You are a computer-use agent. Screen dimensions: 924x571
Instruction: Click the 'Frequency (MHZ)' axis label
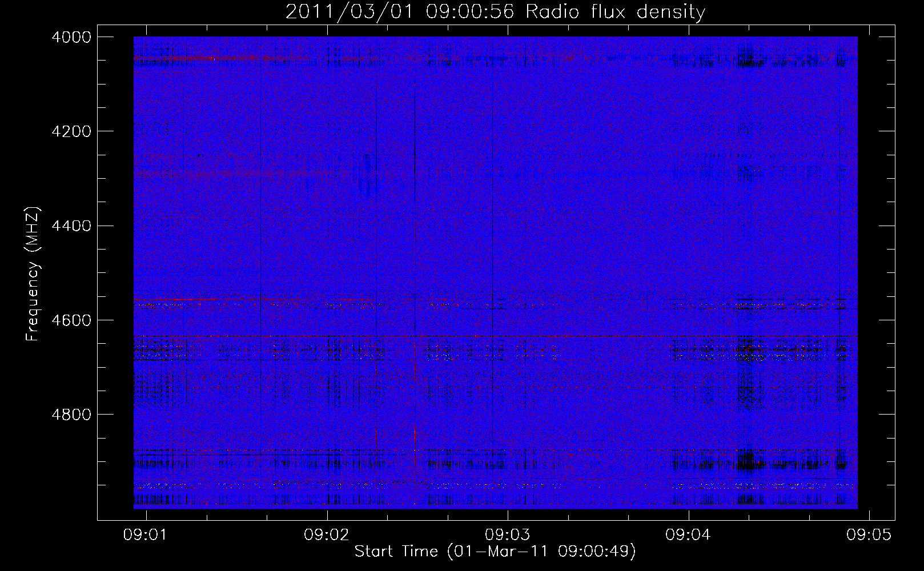click(x=33, y=274)
